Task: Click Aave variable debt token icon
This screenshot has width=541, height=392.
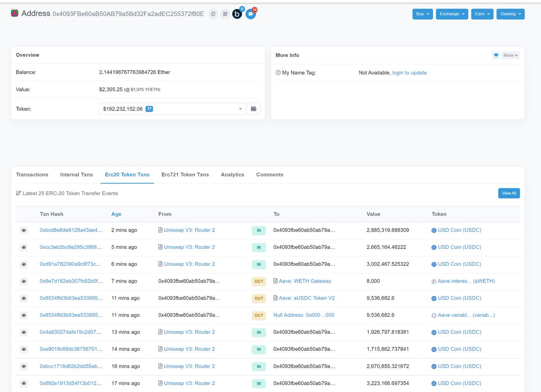Action: (x=434, y=315)
